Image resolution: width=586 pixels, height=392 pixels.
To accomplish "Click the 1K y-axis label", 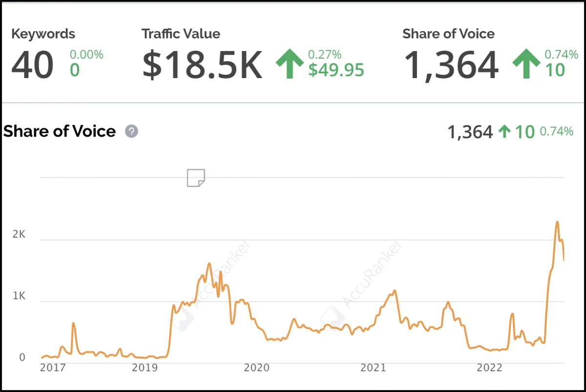I will (19, 296).
